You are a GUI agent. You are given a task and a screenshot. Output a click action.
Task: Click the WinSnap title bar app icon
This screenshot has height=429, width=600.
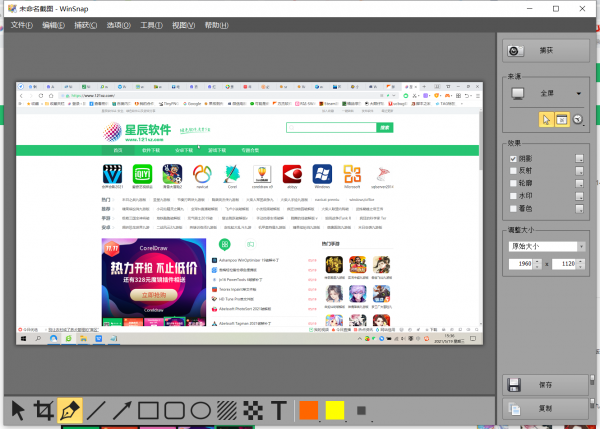[x=12, y=8]
